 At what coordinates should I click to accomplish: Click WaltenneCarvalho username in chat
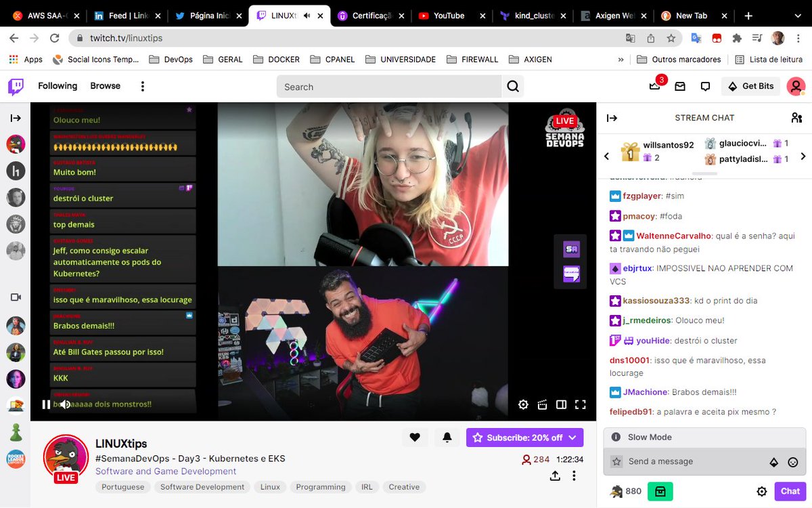tap(673, 236)
